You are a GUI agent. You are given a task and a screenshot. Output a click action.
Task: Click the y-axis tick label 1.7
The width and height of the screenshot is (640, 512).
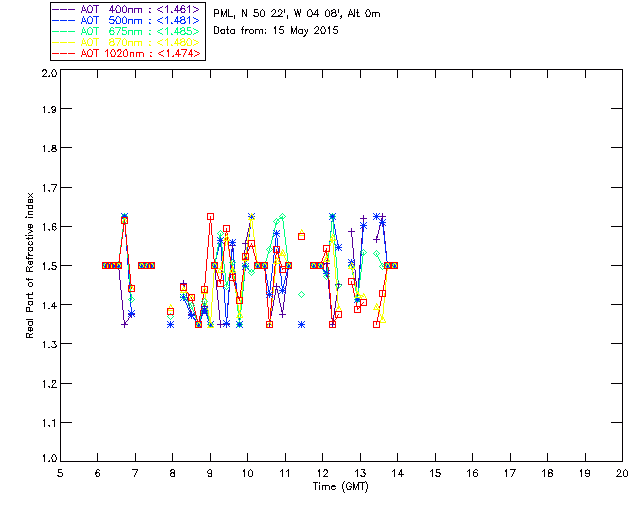coord(49,188)
